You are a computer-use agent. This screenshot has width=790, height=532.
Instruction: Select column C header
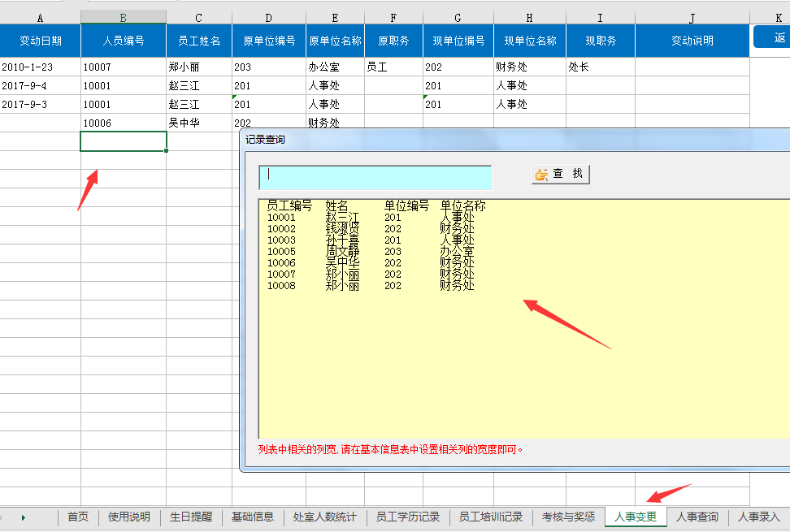tap(199, 18)
